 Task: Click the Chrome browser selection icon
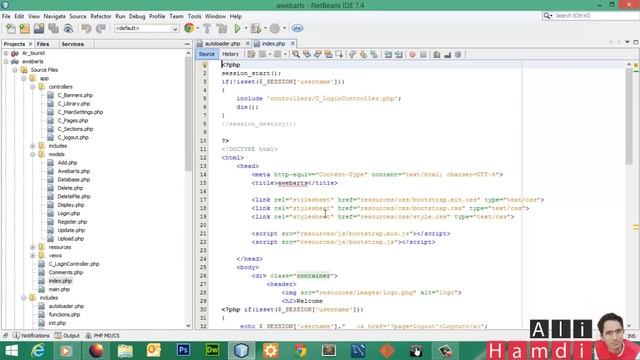pyautogui.click(x=189, y=28)
